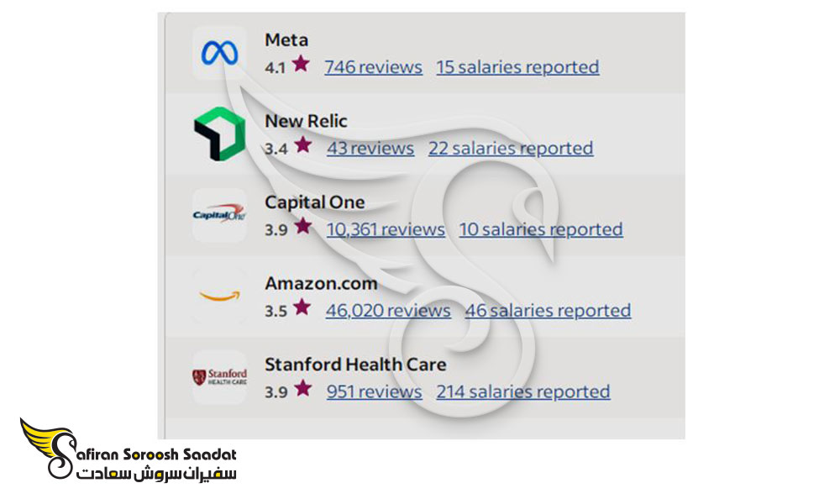Select the Capital One company logo
840x504 pixels.
[219, 215]
